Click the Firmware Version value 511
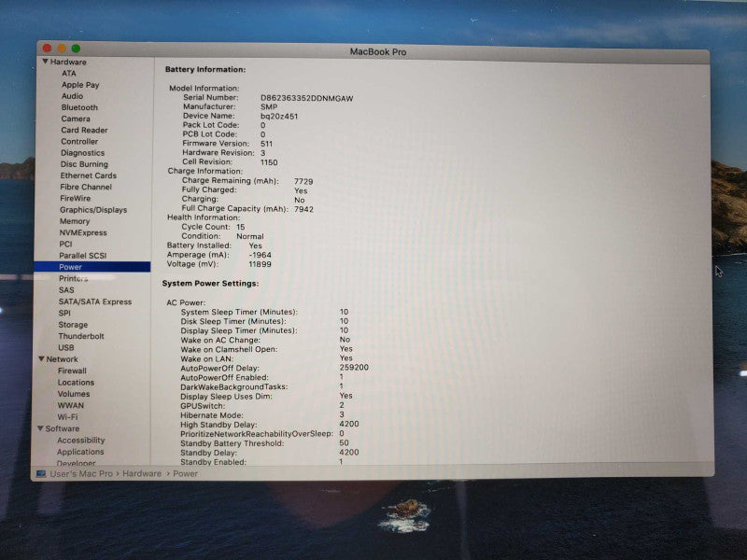The width and height of the screenshot is (747, 560). (266, 144)
